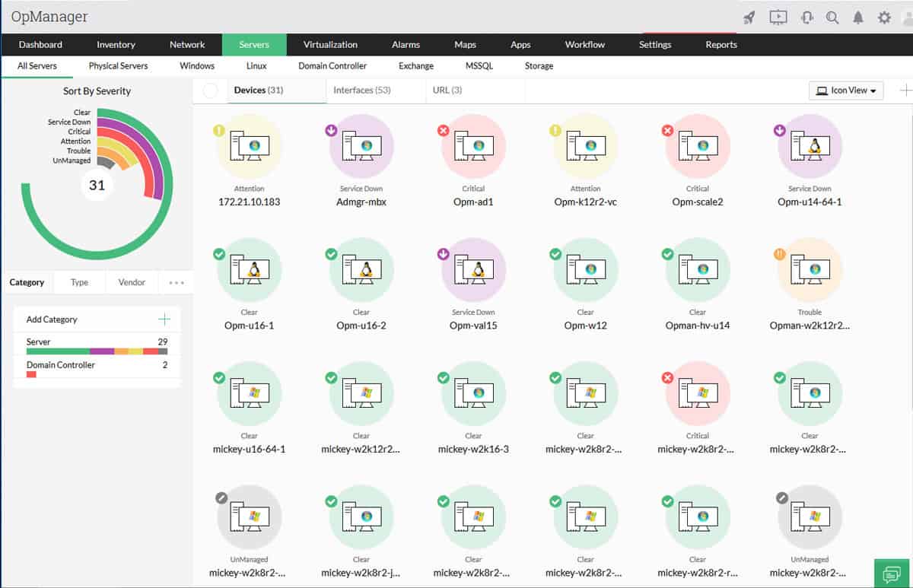Open the Settings menu item
Screen dimensions: 913x588
(x=655, y=44)
